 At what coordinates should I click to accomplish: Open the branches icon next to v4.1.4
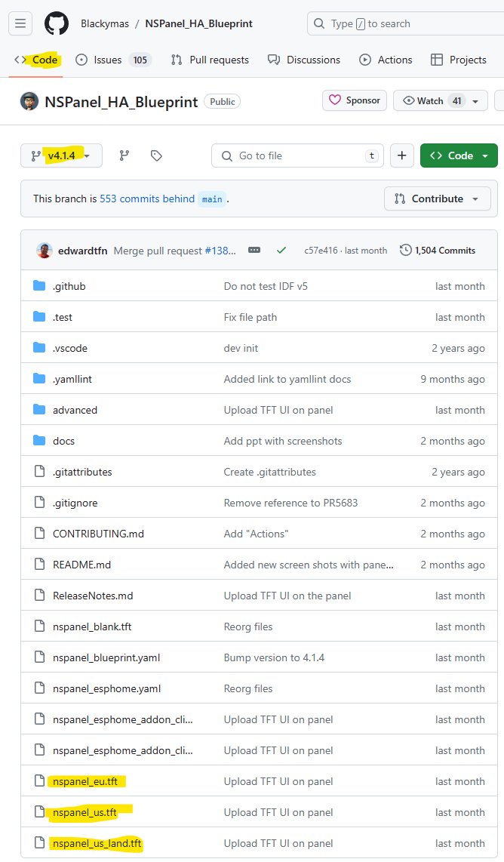124,155
